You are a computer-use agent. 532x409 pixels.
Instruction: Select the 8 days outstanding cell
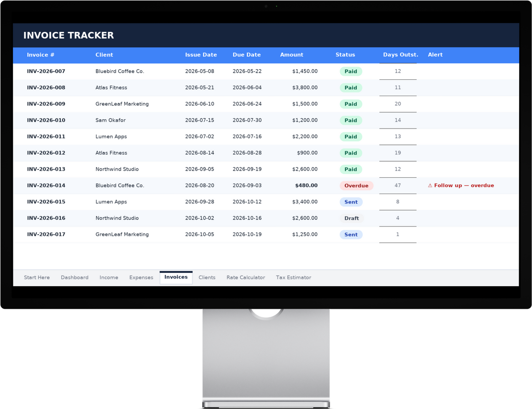398,202
